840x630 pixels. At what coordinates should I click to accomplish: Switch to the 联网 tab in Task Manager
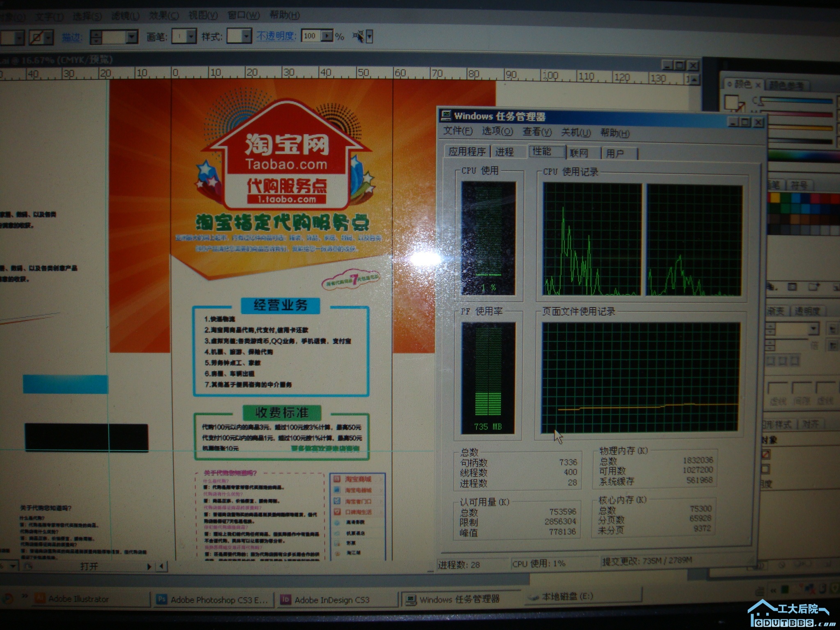click(579, 153)
